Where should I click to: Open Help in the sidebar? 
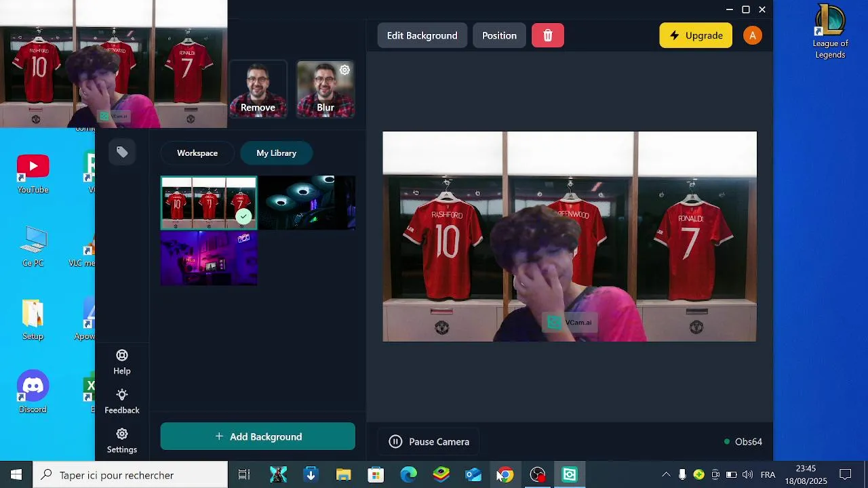click(122, 363)
